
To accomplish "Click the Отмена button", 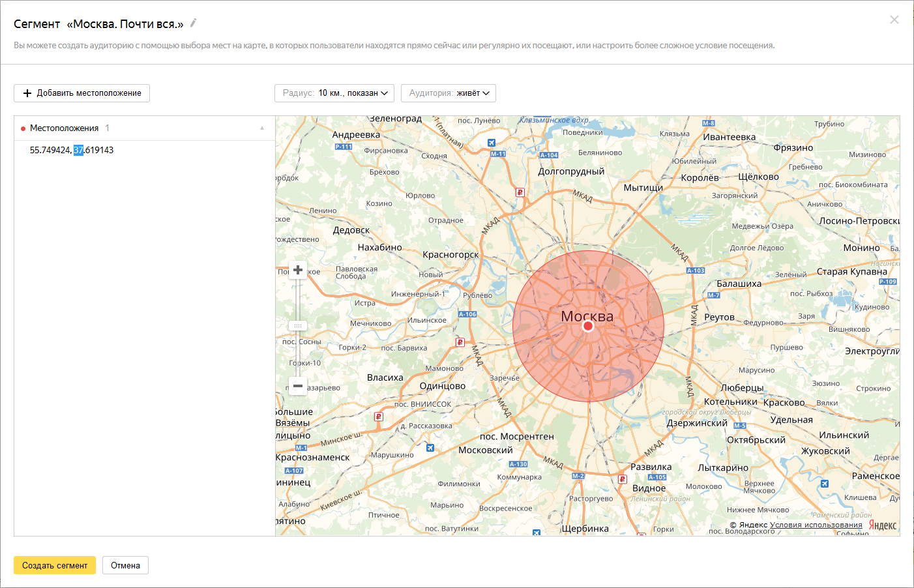I will pos(125,565).
